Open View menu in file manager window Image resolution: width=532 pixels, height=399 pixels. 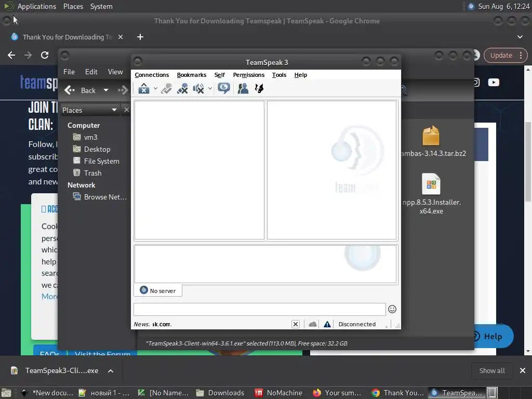click(115, 72)
